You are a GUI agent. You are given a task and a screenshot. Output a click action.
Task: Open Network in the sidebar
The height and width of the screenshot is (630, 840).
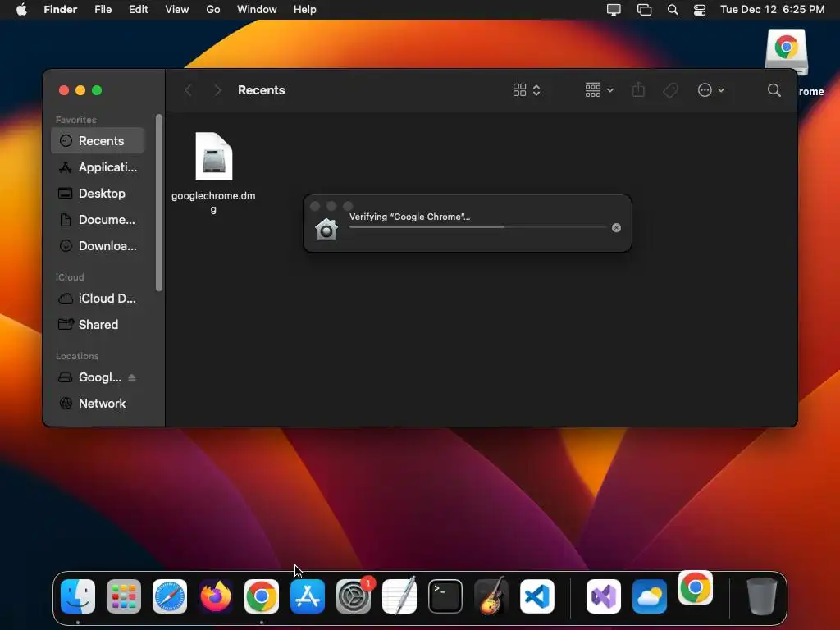coord(98,404)
